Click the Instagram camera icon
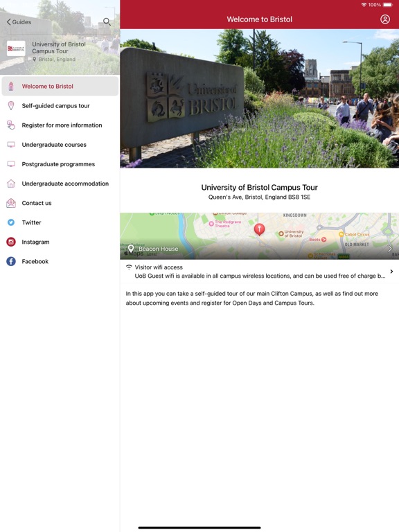399x532 pixels. tap(11, 242)
